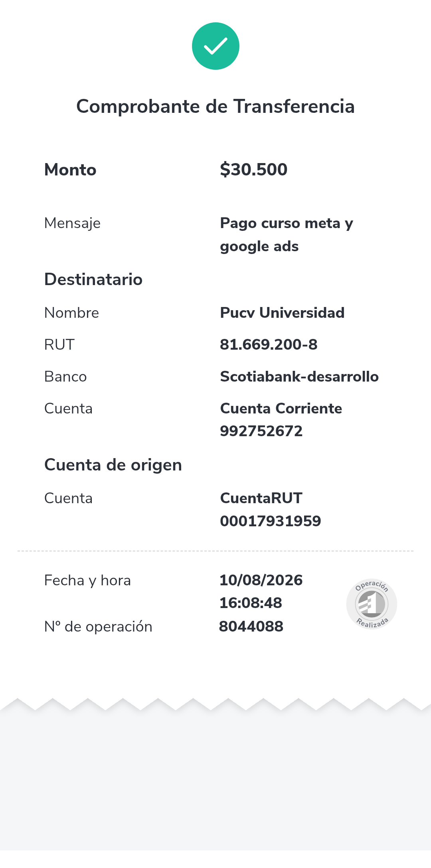Select the time 16:08:48

click(251, 603)
